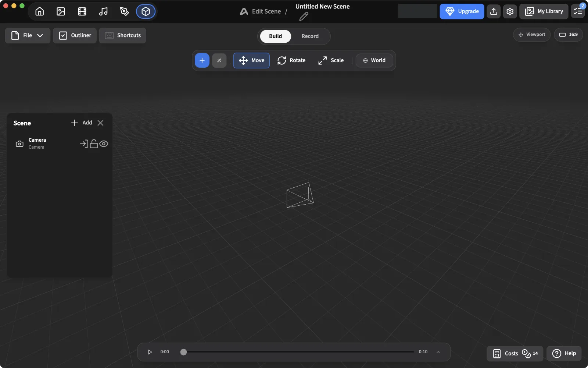Select the Rotate transform tool
The image size is (588, 368).
tap(291, 60)
